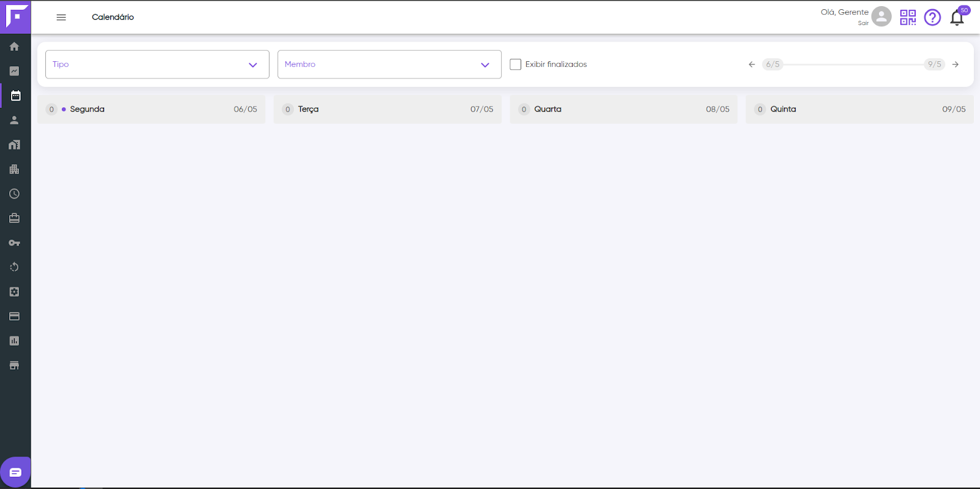Open the help question mark icon
Image resolution: width=980 pixels, height=489 pixels.
[932, 17]
